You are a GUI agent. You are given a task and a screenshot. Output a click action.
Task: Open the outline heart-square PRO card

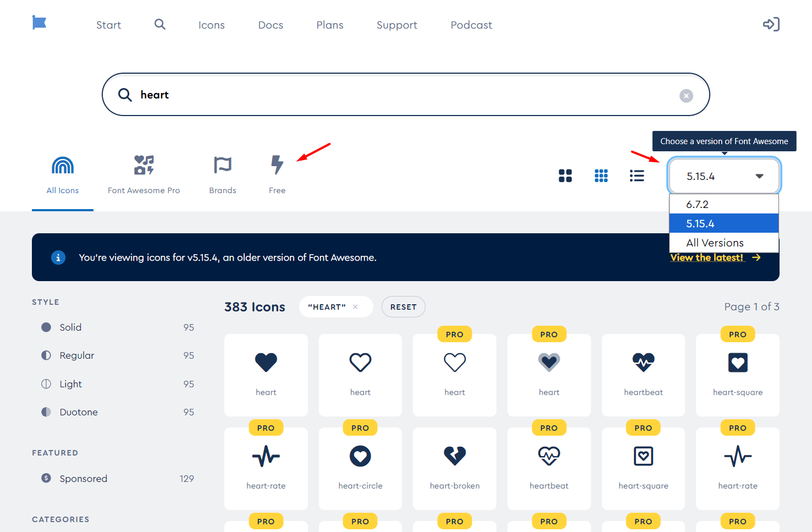(644, 469)
